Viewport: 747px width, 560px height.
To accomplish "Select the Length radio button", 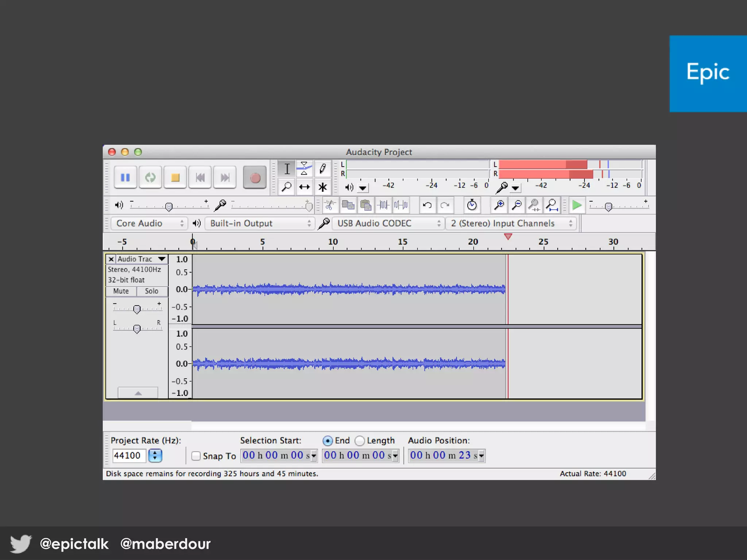I will point(360,441).
